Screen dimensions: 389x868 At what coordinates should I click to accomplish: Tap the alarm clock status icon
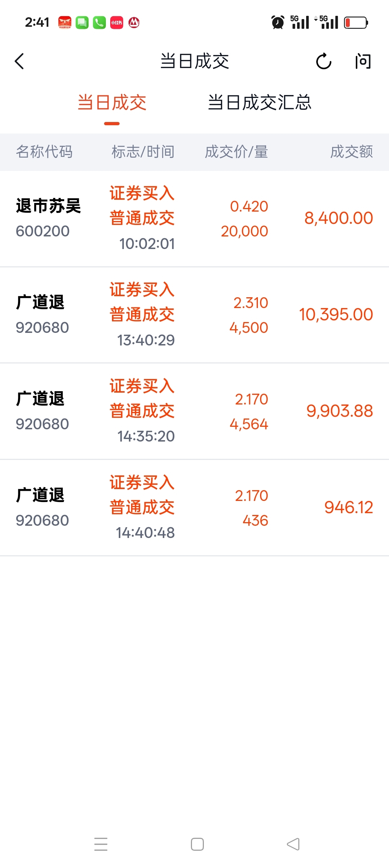[277, 22]
